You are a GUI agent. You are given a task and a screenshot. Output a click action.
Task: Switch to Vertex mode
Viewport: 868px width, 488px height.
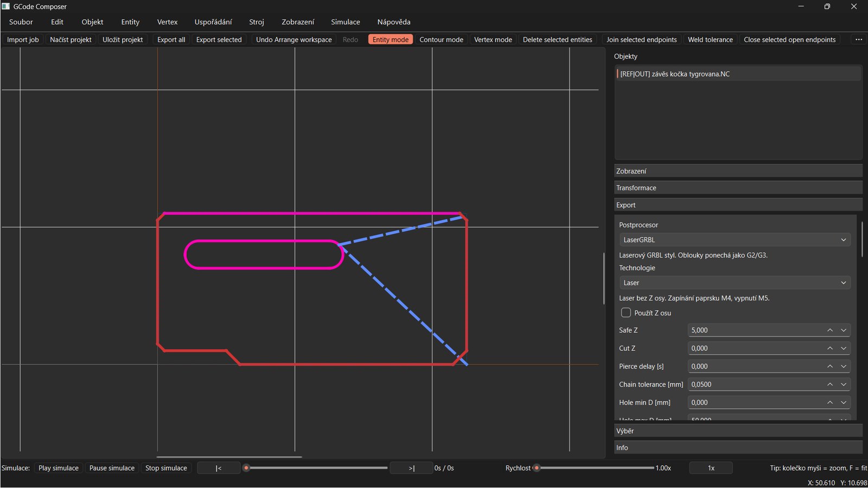[493, 40]
